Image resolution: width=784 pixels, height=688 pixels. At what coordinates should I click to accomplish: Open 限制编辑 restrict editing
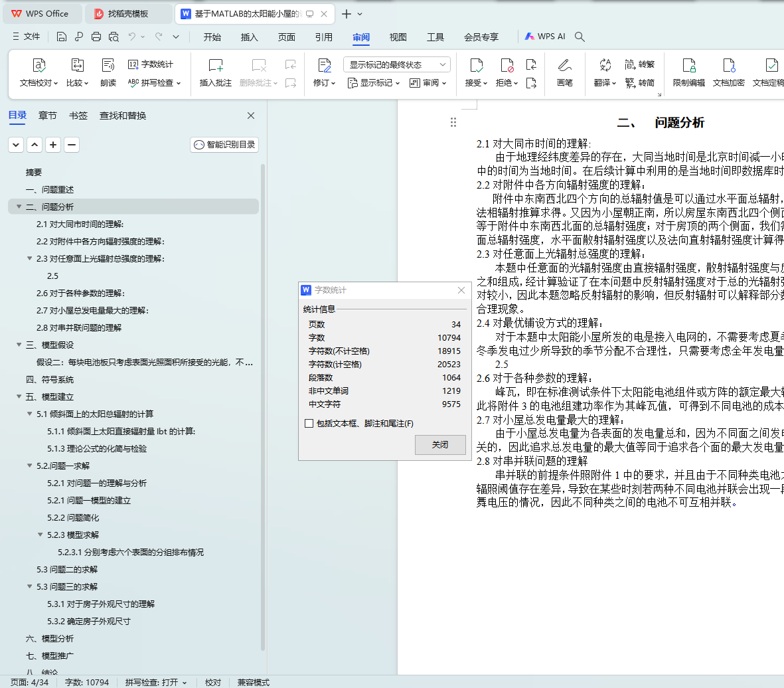click(x=688, y=72)
